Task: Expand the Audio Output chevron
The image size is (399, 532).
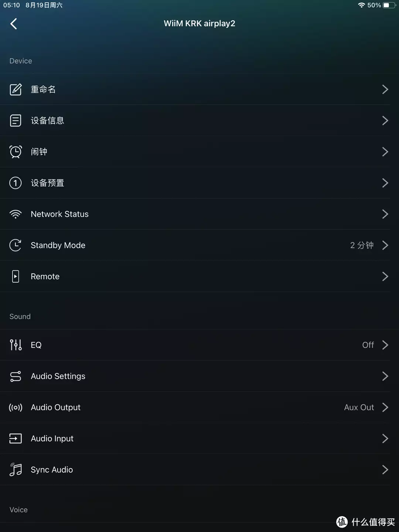Action: coord(385,407)
